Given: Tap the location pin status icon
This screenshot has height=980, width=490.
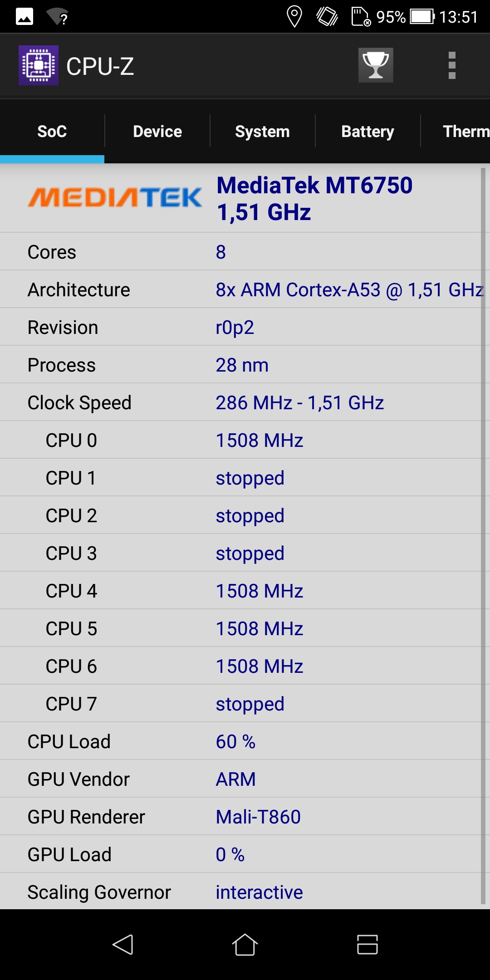Looking at the screenshot, I should point(294,17).
